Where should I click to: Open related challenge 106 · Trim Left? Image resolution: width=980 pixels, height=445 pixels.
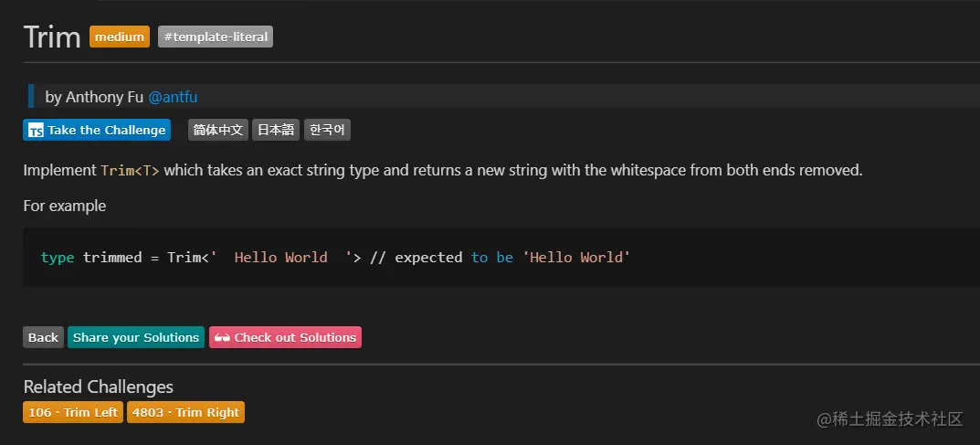click(x=73, y=412)
